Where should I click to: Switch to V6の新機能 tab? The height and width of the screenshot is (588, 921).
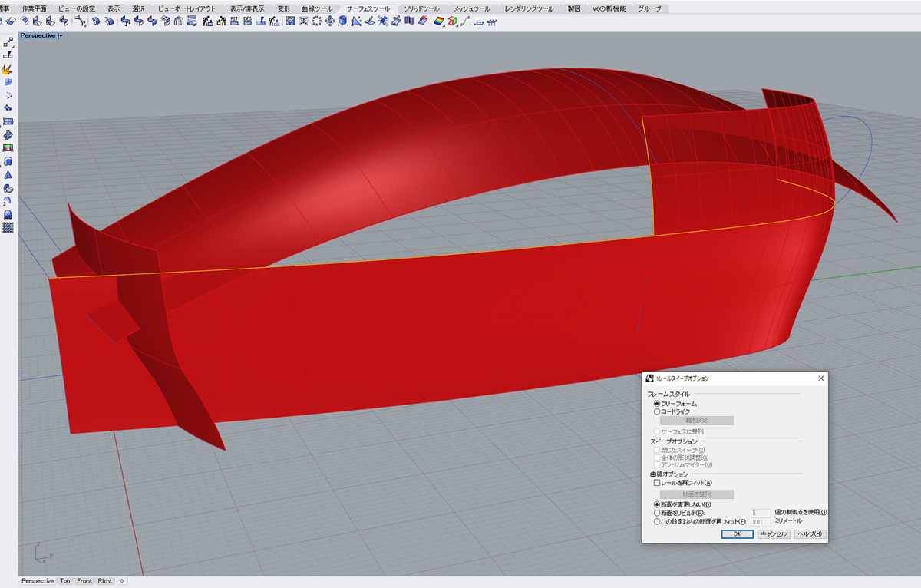609,8
